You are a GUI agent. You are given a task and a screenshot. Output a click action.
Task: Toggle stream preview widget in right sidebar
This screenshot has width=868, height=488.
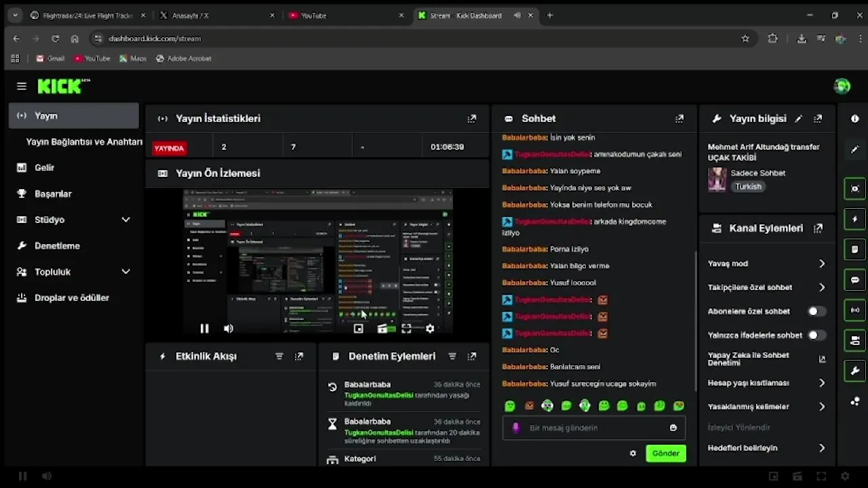coord(854,188)
